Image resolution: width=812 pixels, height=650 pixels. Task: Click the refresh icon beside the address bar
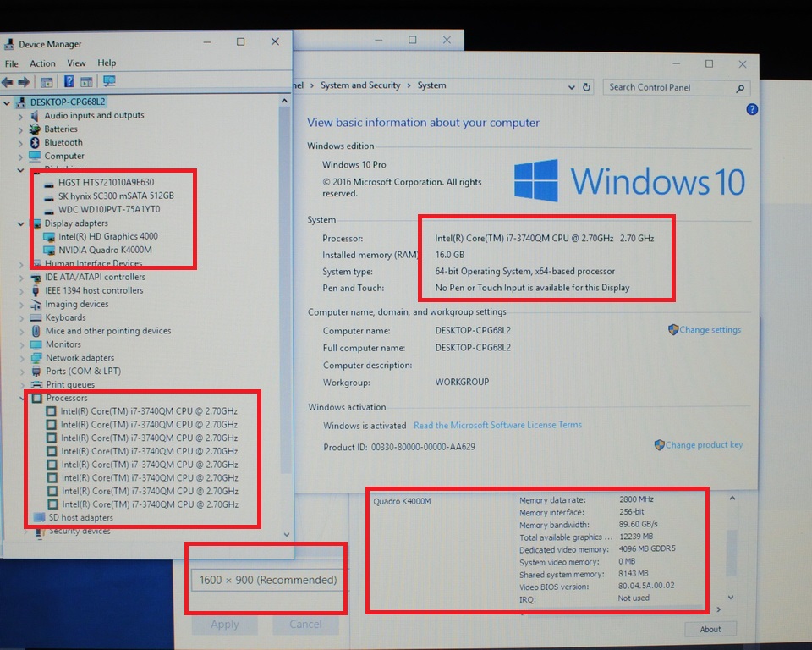coord(586,87)
